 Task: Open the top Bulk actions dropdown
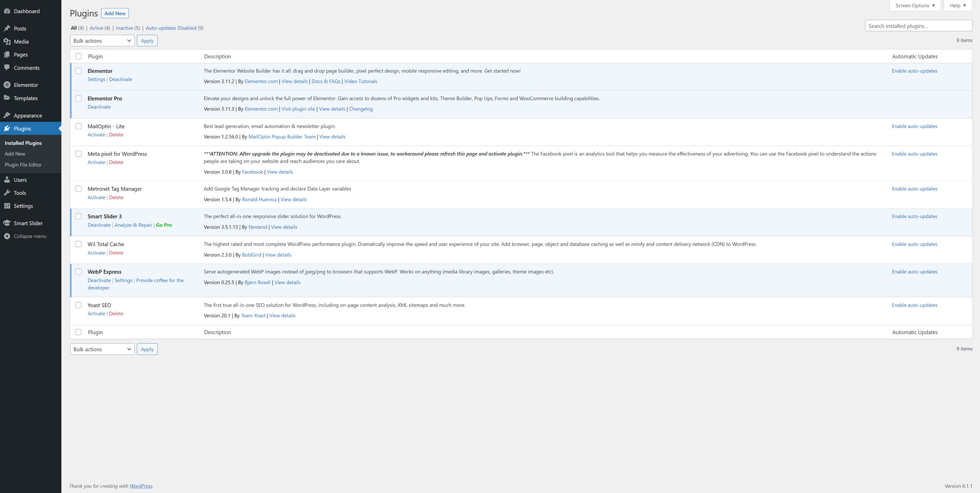point(102,41)
